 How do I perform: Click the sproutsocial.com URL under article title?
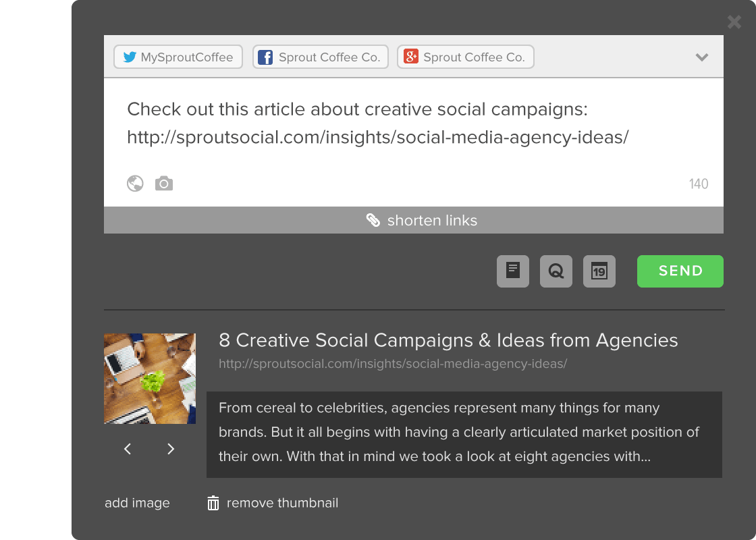[x=393, y=364]
